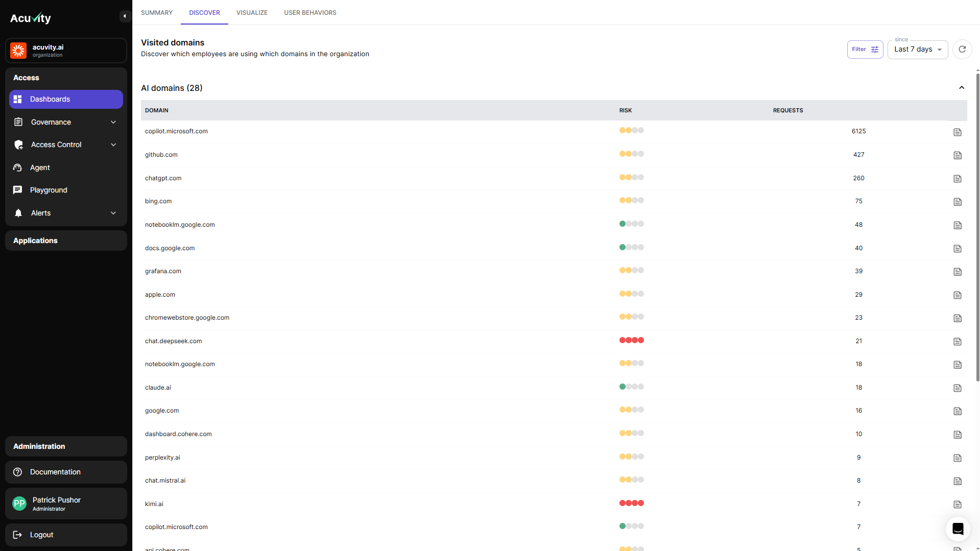Click the kimi.ai domain name
The image size is (980, 551).
154,504
